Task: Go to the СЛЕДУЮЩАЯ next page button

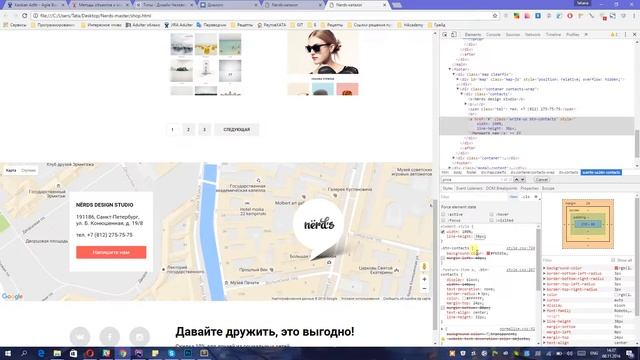Action: [237, 130]
